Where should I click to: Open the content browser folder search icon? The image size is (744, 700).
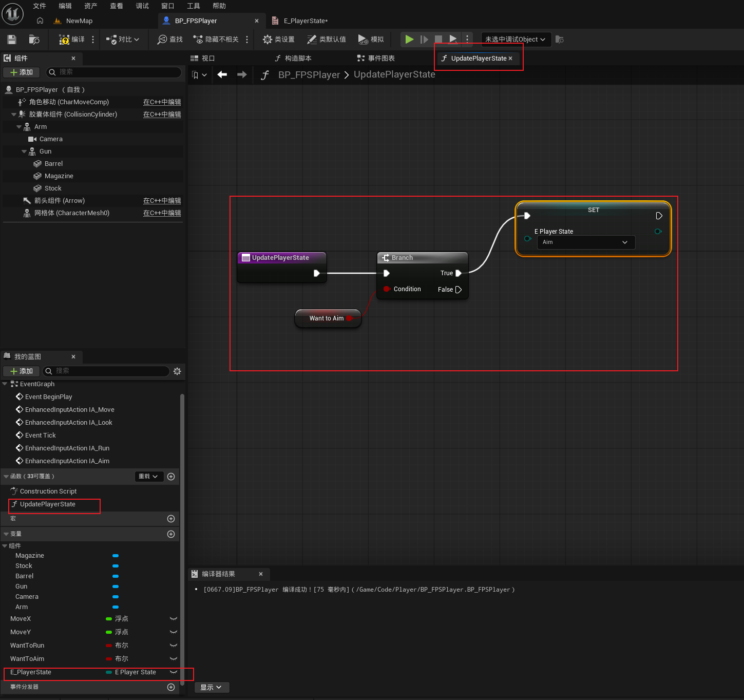coord(34,40)
